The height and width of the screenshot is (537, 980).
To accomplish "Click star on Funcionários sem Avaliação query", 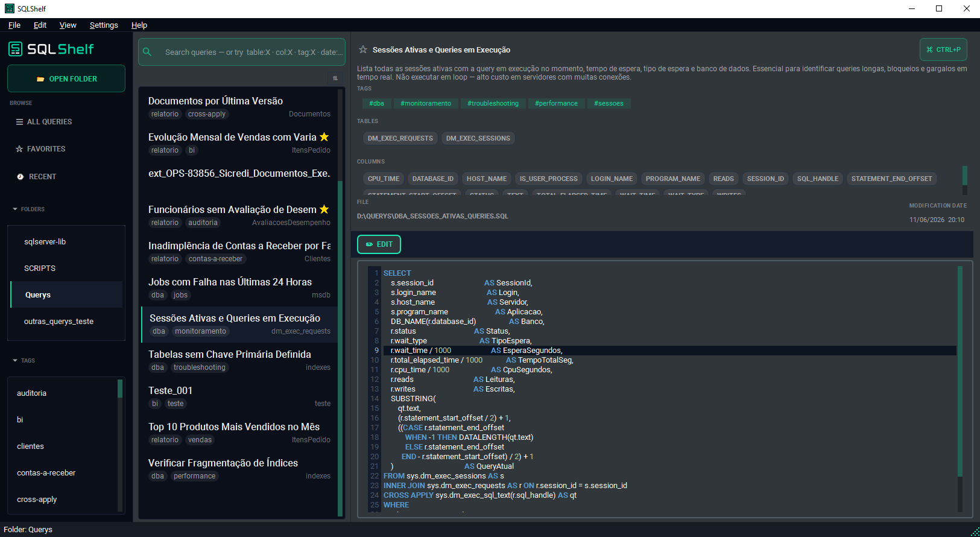I will [324, 209].
